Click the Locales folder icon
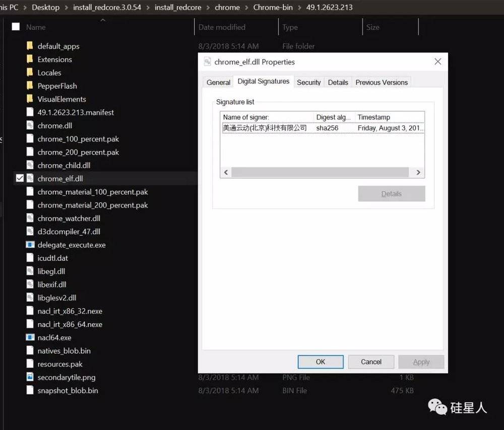Viewport: 504px width, 430px height. [30, 73]
